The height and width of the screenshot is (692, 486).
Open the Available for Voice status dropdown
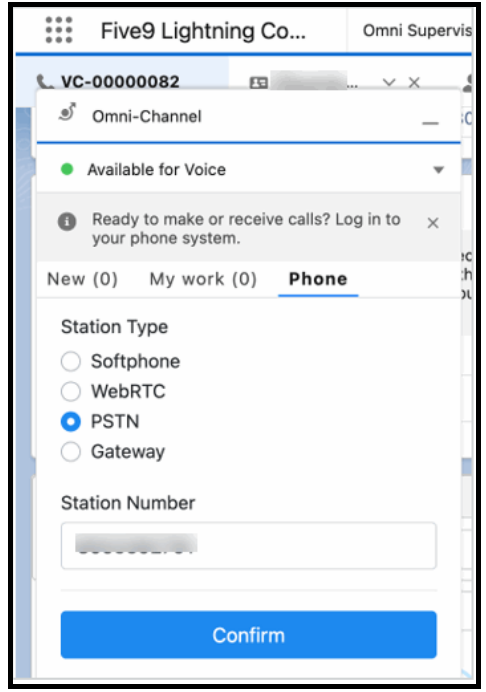438,170
